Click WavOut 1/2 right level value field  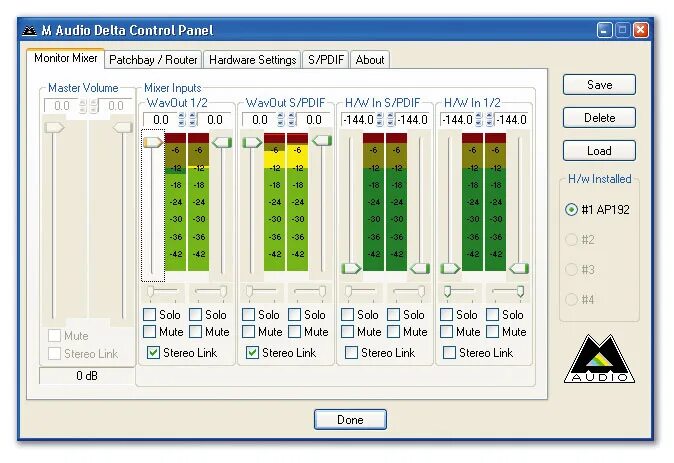click(x=214, y=120)
